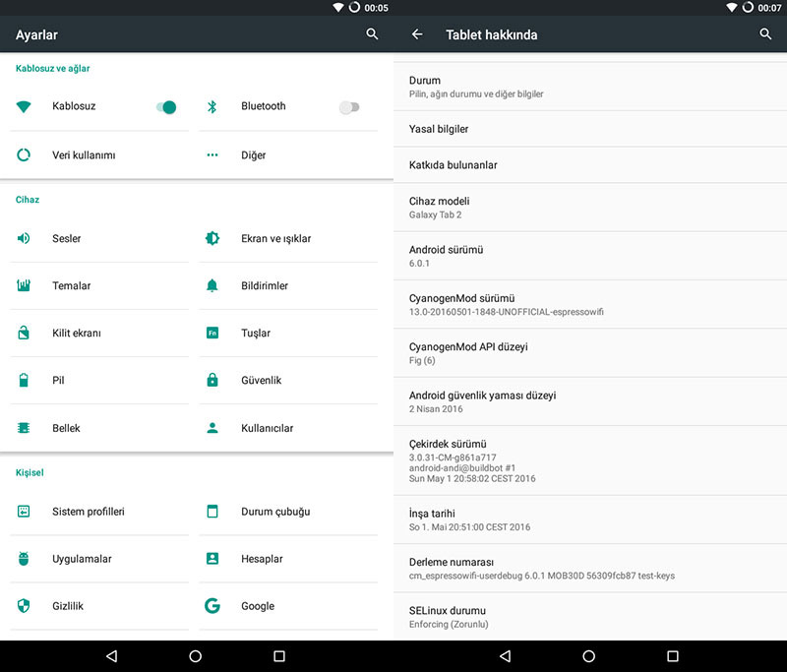
Task: Open the Katkıda bulunanlar contributors entry
Action: (590, 165)
